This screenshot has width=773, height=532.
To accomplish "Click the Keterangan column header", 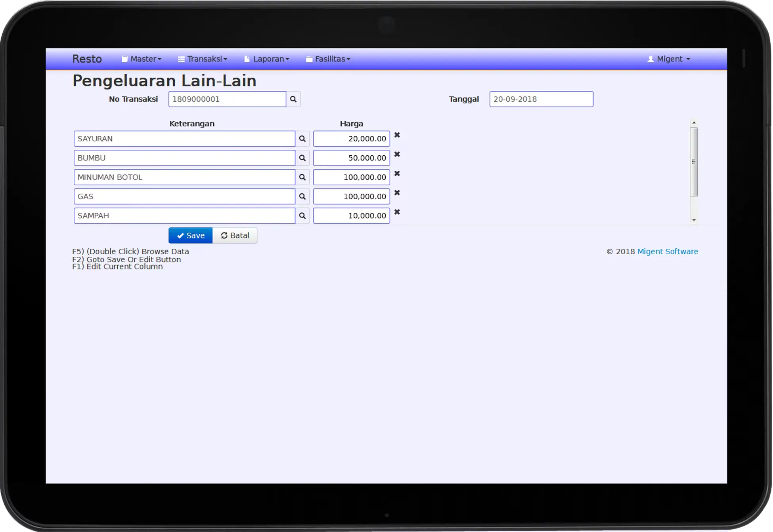I will click(x=192, y=124).
